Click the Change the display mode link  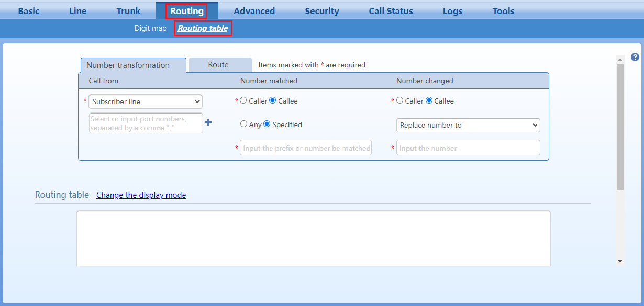(141, 195)
